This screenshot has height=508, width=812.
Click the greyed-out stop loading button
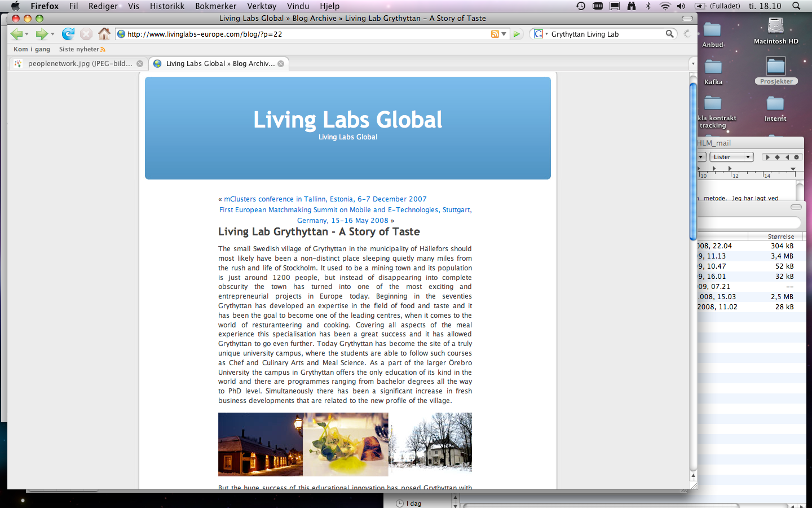[x=86, y=34]
